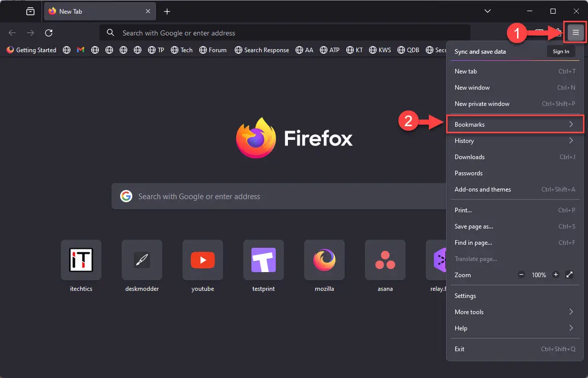Open Downloads from the menu
The image size is (588, 378).
tap(515, 157)
